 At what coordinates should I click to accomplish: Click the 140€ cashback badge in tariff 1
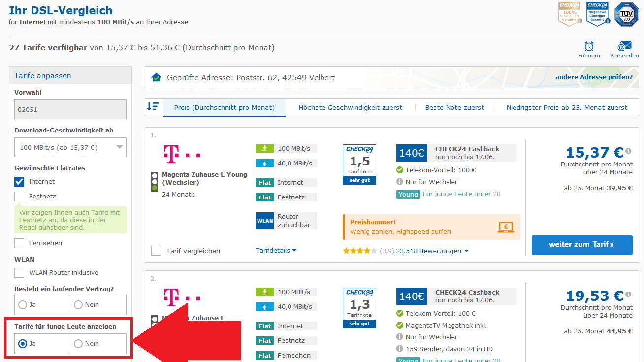[x=411, y=153]
